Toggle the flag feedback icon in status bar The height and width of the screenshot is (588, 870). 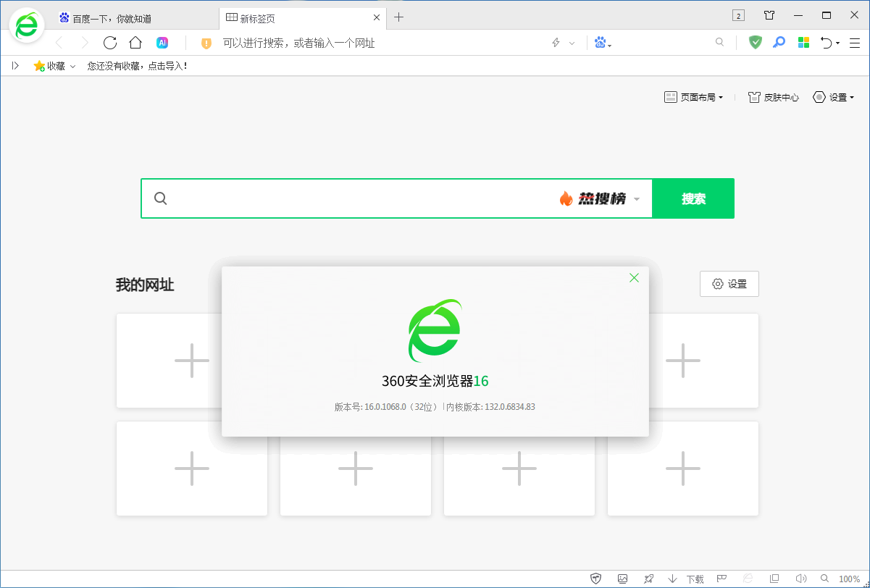[x=721, y=579]
